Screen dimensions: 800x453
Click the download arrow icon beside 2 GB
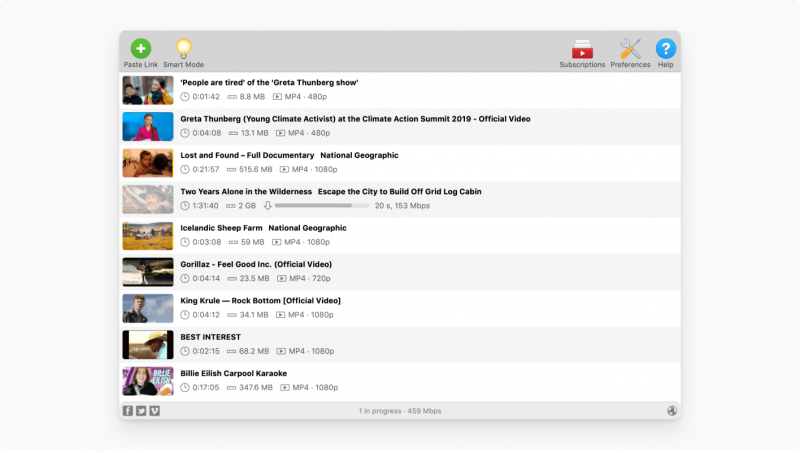[x=267, y=205]
